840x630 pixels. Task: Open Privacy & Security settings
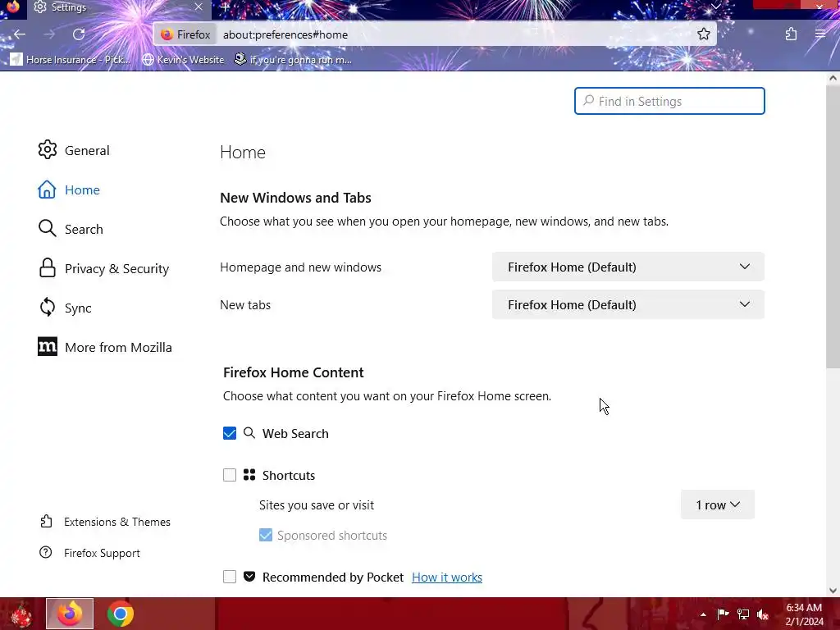click(104, 268)
